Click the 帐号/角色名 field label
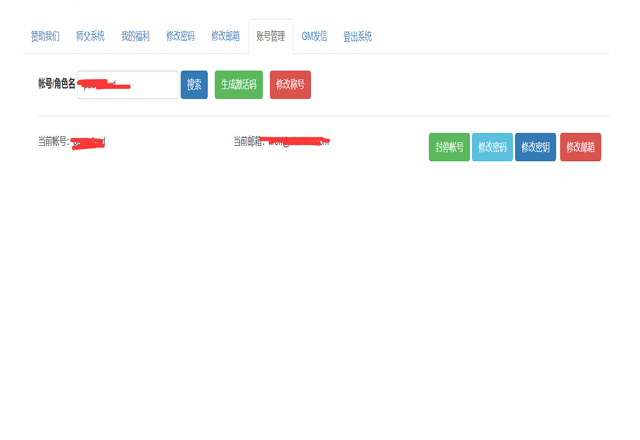Viewport: 640px width, 440px height. tap(56, 84)
